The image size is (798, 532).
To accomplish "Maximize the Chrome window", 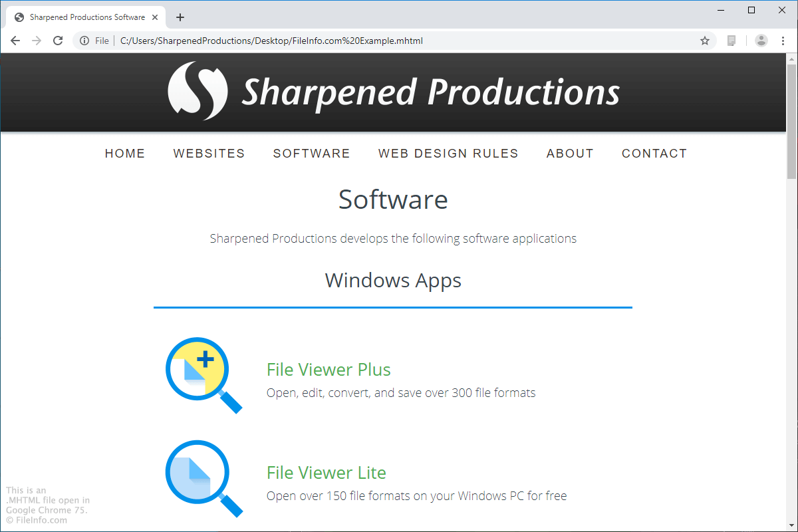I will click(751, 10).
